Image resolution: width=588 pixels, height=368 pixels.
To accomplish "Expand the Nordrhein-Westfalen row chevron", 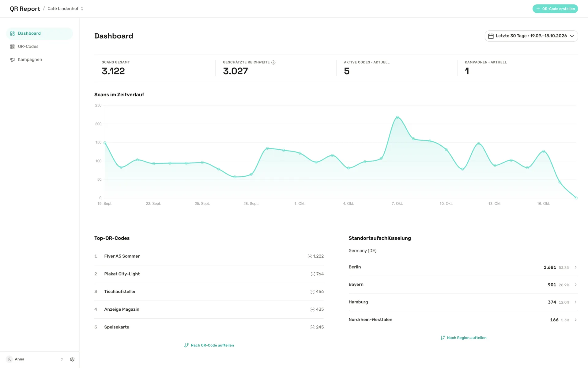I will click(575, 320).
